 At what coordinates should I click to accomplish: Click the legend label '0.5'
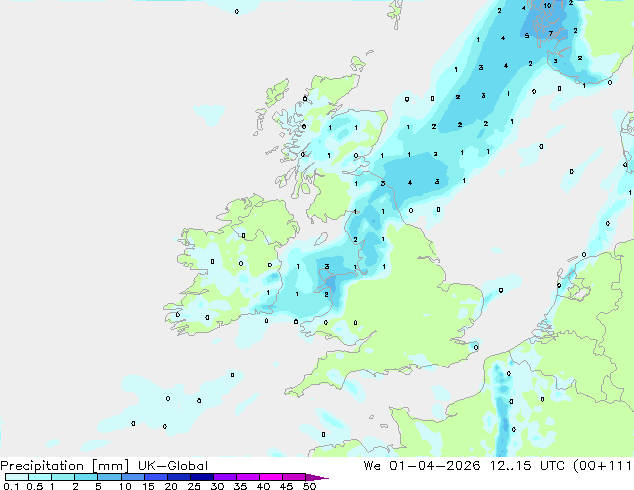[35, 486]
